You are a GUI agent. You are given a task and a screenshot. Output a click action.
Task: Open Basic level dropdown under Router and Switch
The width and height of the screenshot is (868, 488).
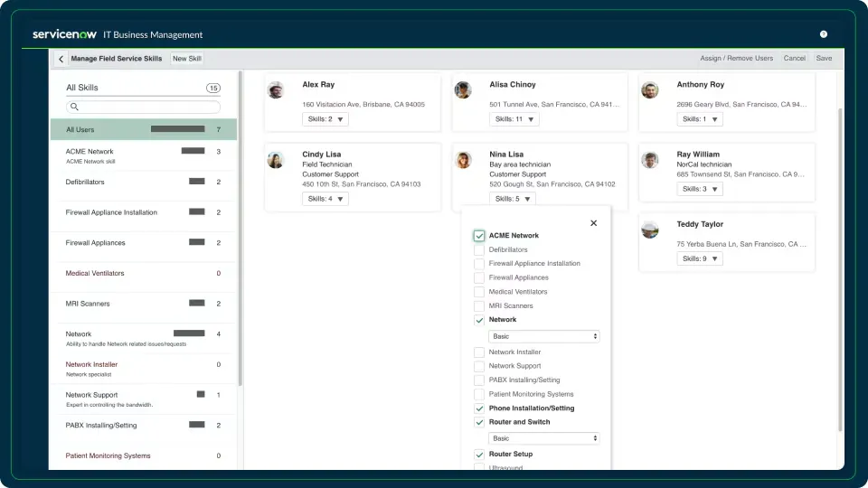click(x=543, y=438)
